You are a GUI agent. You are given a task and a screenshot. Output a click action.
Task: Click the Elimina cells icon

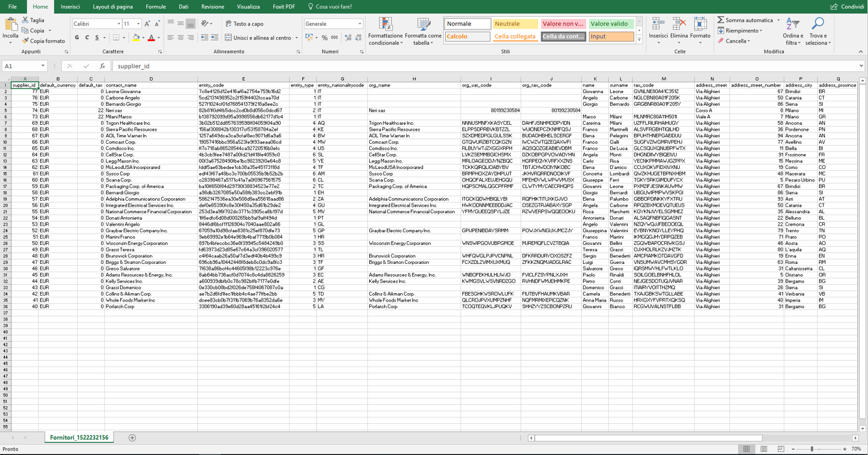679,25
